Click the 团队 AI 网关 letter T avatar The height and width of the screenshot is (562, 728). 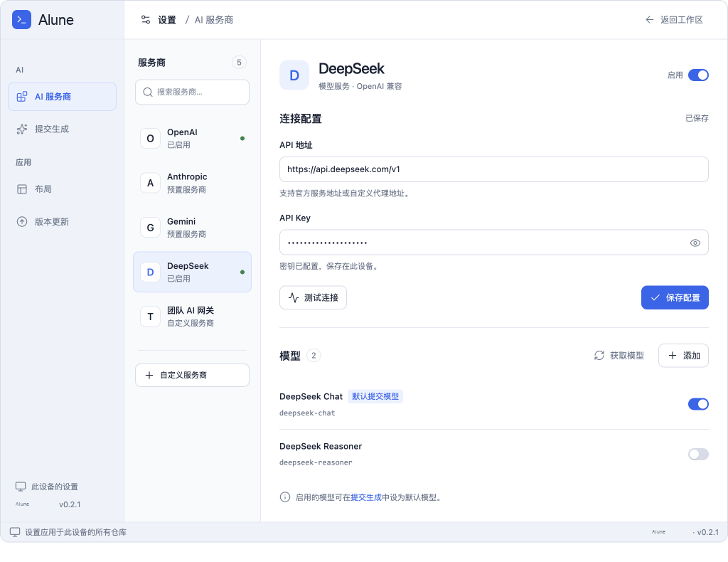click(151, 317)
